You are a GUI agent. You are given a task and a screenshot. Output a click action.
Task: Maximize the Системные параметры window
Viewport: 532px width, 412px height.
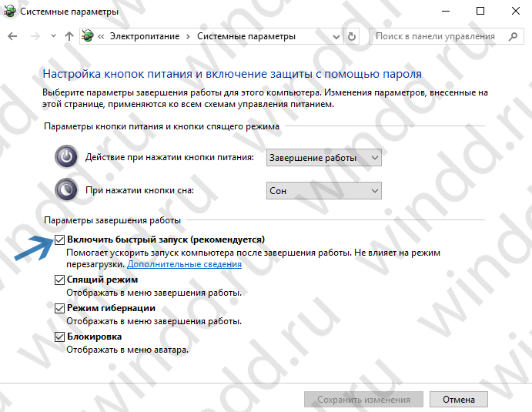pos(480,11)
